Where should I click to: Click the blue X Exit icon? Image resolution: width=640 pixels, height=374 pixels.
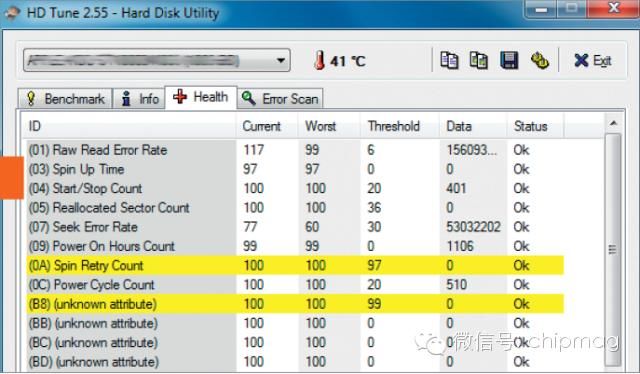click(581, 60)
